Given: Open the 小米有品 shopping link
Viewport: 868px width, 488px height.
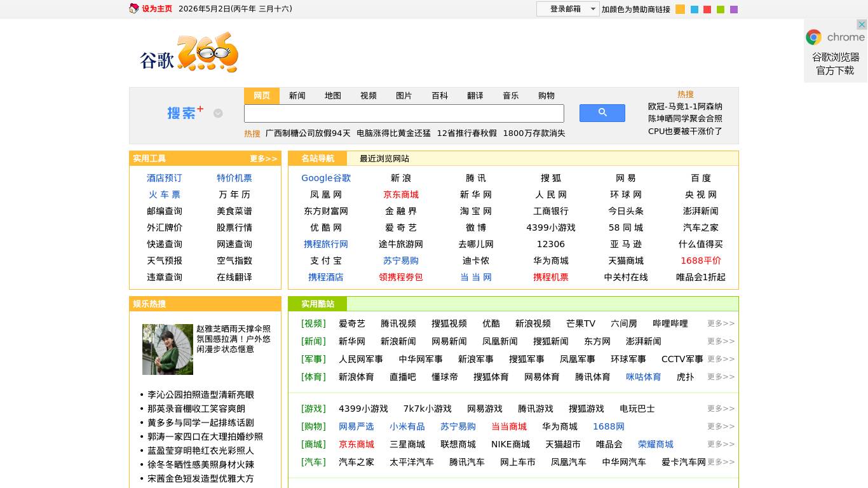Looking at the screenshot, I should coord(407,426).
